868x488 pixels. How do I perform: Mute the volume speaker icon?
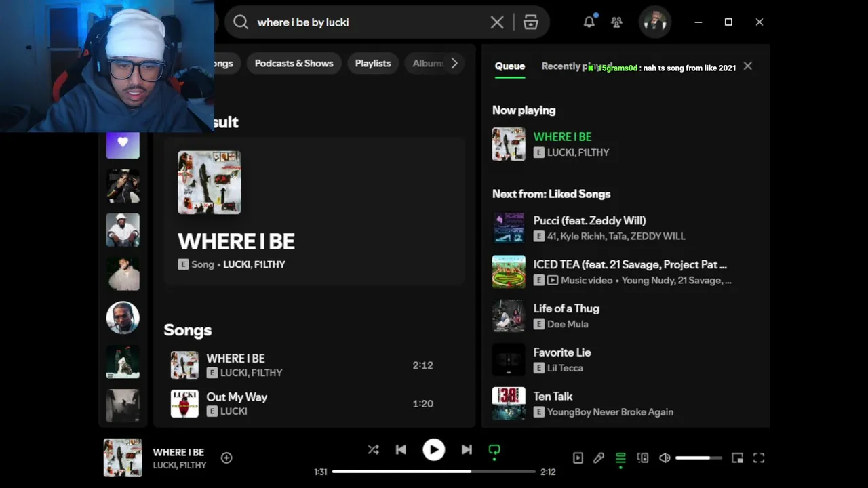tap(665, 458)
